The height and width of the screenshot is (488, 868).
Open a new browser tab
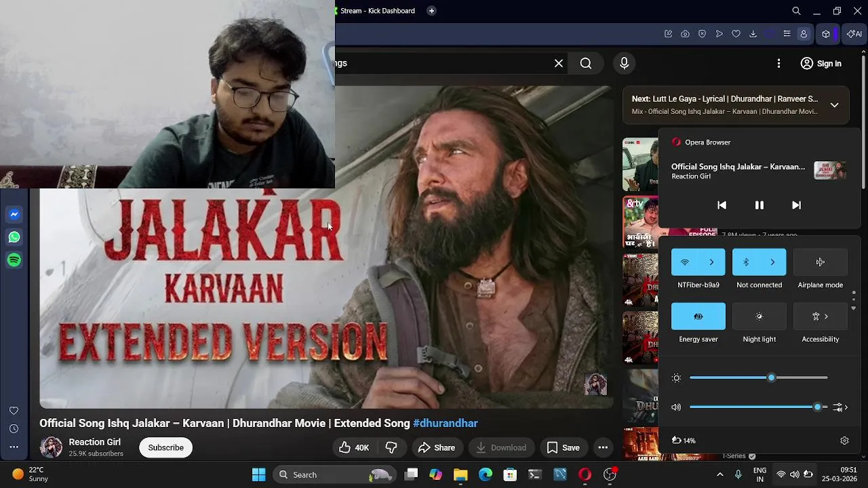click(x=431, y=11)
